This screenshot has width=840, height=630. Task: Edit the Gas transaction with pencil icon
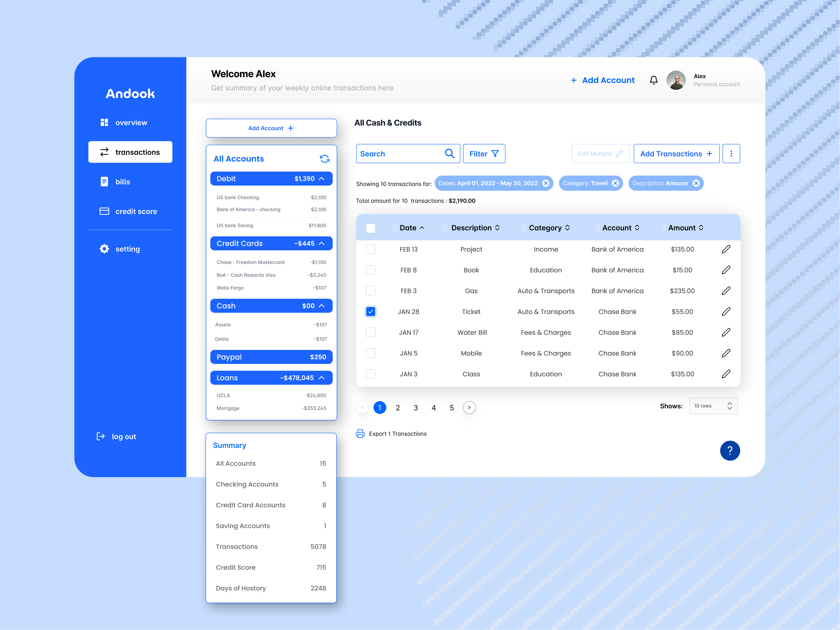pos(726,291)
